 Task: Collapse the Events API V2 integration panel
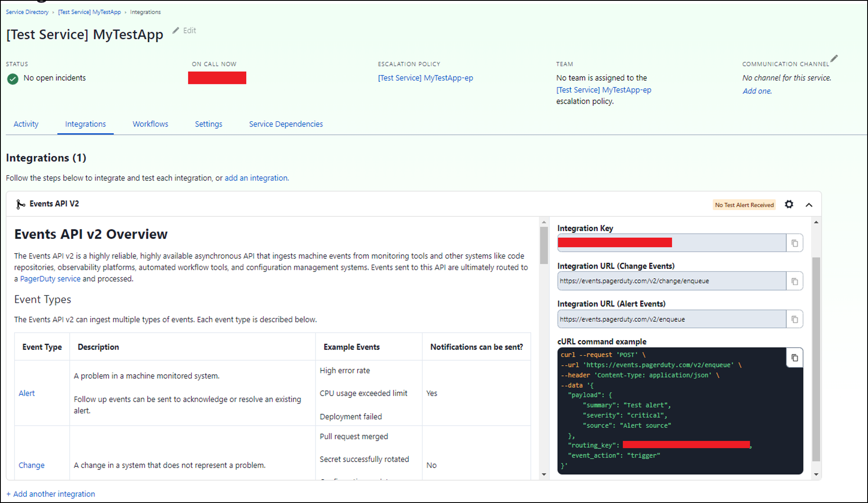click(809, 204)
